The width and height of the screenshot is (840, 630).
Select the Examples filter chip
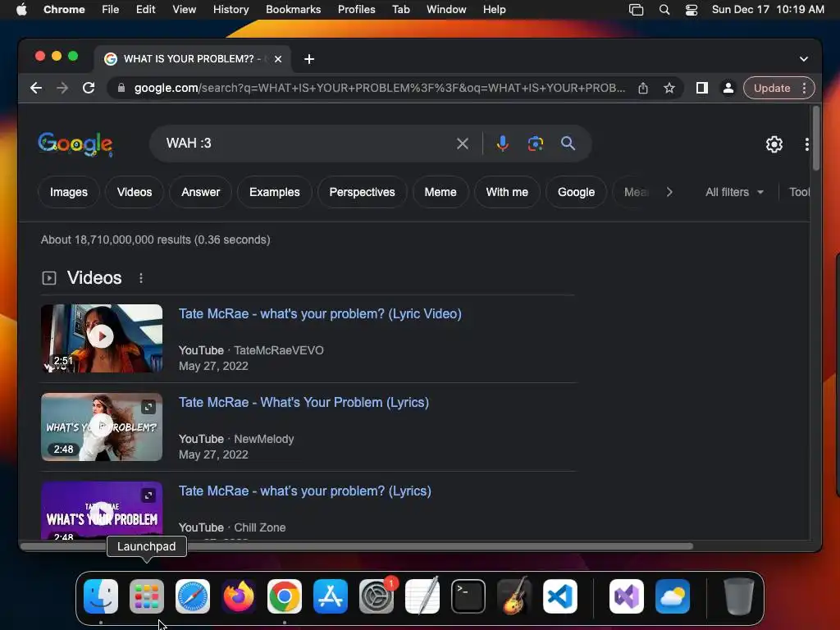click(x=274, y=192)
